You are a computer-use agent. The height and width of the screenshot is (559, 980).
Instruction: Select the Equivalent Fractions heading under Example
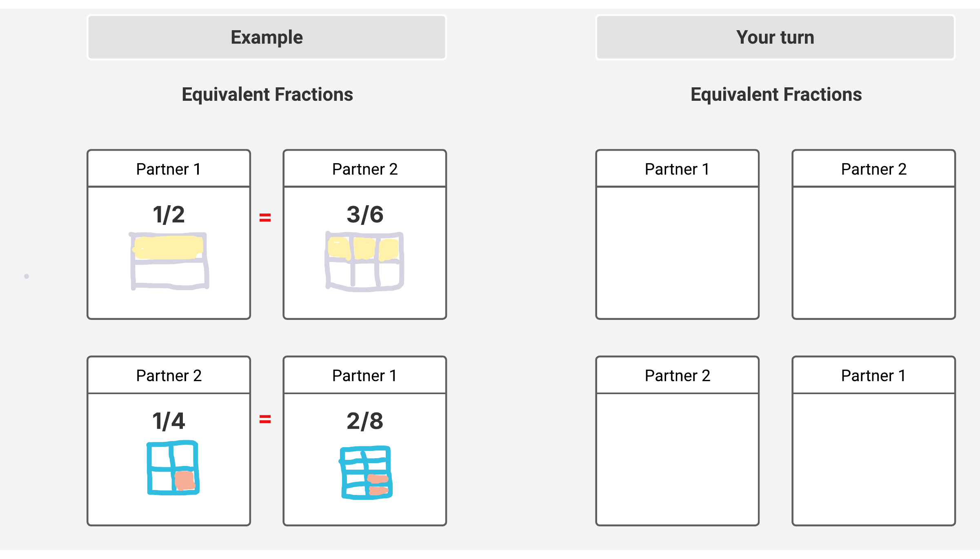[x=267, y=94]
